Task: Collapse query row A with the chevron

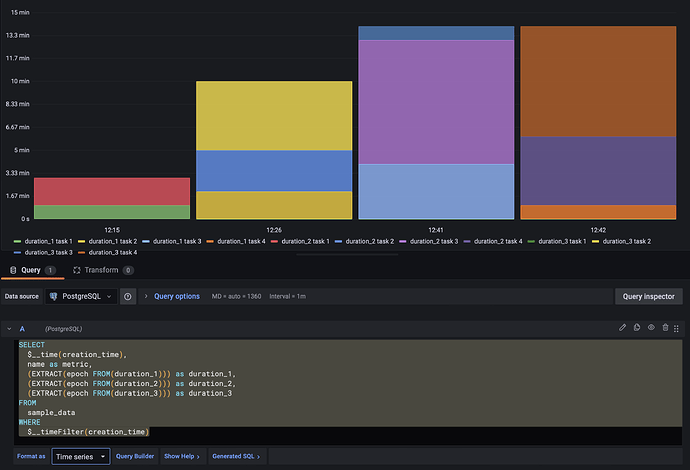Action: 10,327
